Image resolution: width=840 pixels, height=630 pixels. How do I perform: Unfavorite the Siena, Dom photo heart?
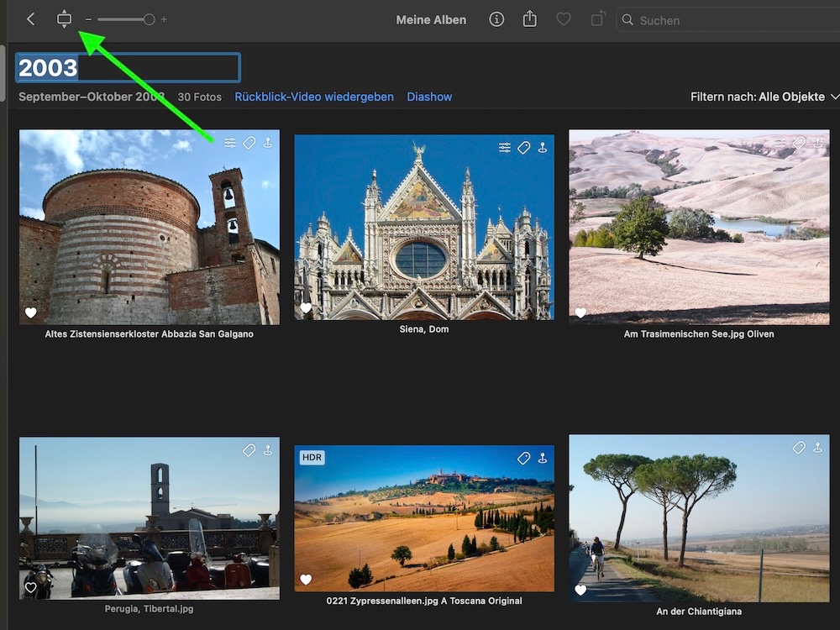coord(306,308)
